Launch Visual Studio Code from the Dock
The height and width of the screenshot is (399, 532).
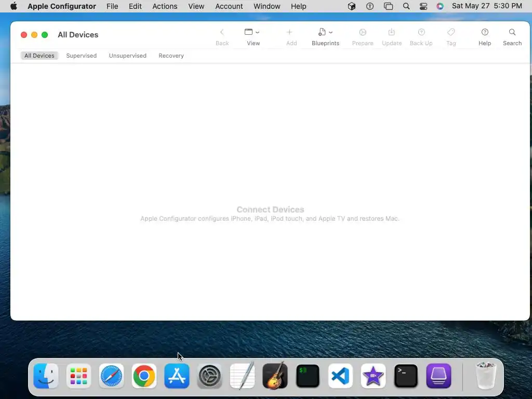(x=340, y=376)
